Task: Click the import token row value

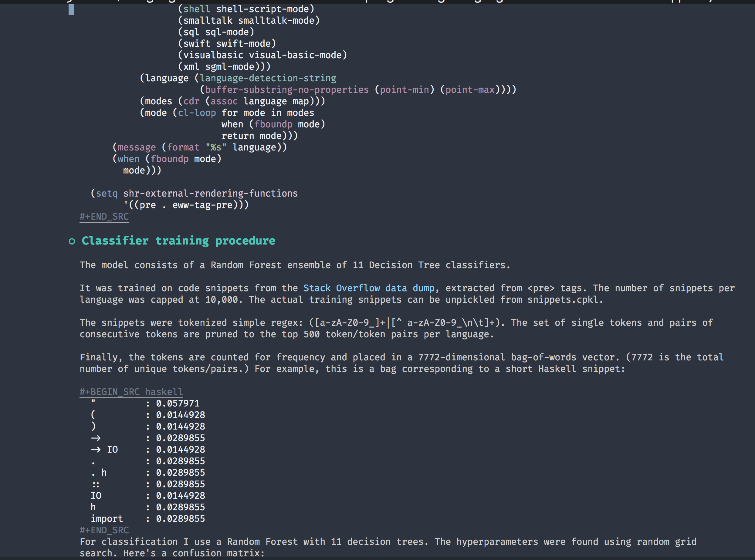Action: (180, 519)
